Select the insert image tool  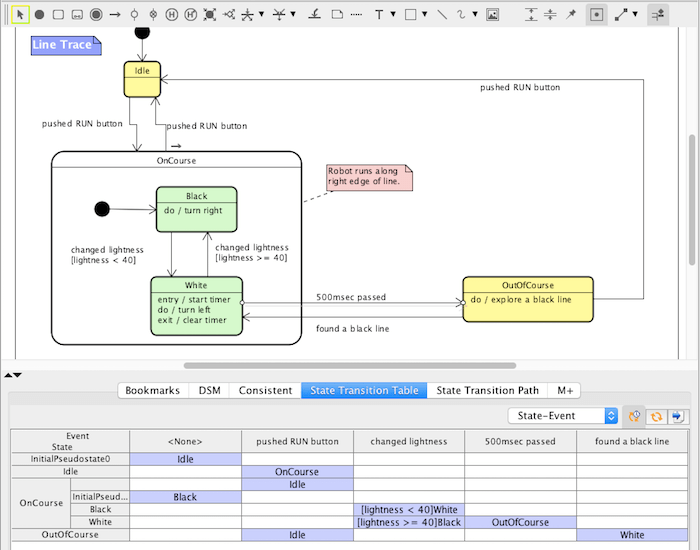click(492, 15)
